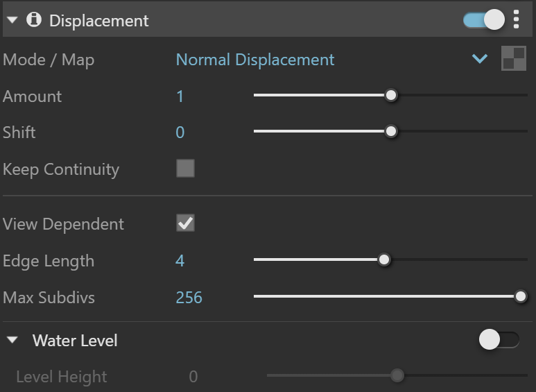The width and height of the screenshot is (536, 392).
Task: Check the Keep Continuity checkbox
Action: [185, 169]
